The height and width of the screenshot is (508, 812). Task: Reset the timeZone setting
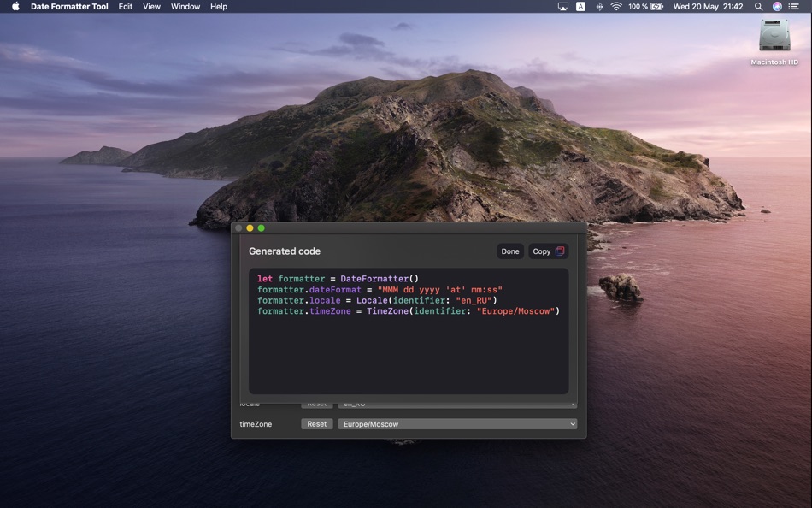pos(317,423)
